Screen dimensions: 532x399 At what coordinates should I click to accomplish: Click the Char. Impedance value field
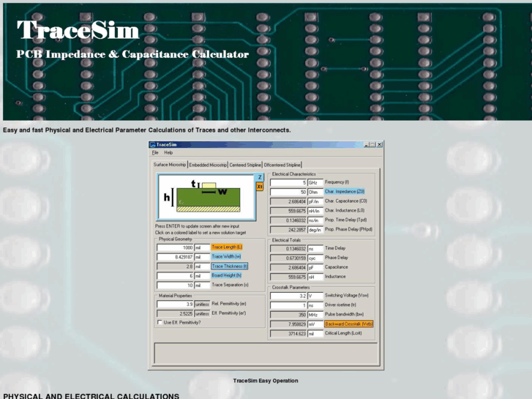[288, 193]
